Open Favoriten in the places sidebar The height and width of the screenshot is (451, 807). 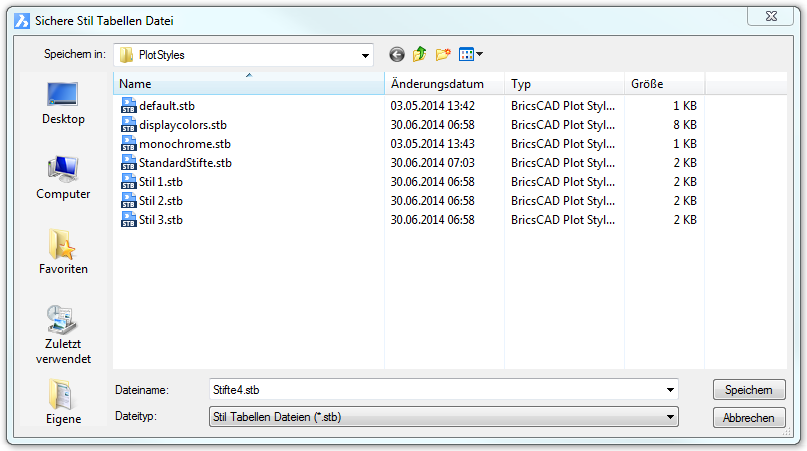pos(63,252)
